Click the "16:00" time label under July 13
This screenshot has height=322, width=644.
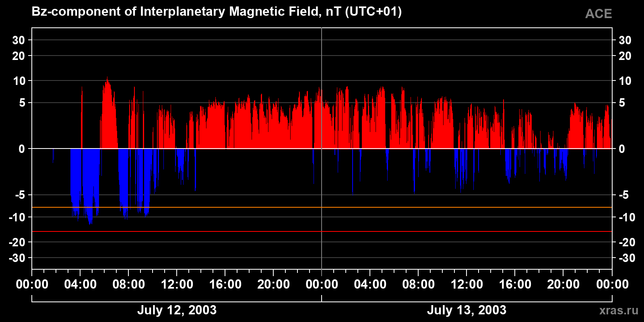click(x=515, y=285)
